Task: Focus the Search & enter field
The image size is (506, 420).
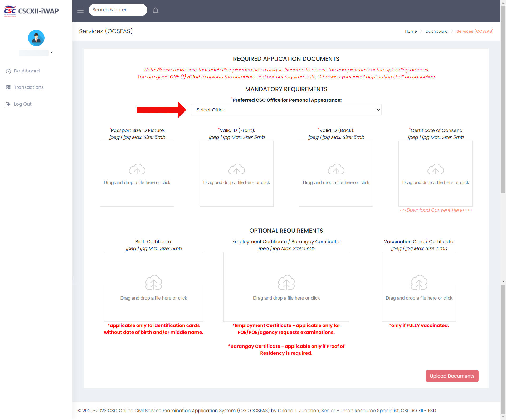Action: (x=118, y=10)
